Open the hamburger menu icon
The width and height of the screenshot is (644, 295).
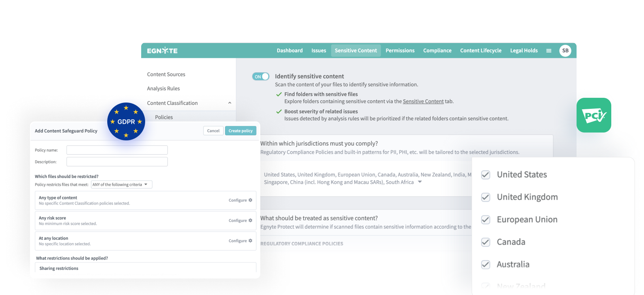pyautogui.click(x=549, y=50)
